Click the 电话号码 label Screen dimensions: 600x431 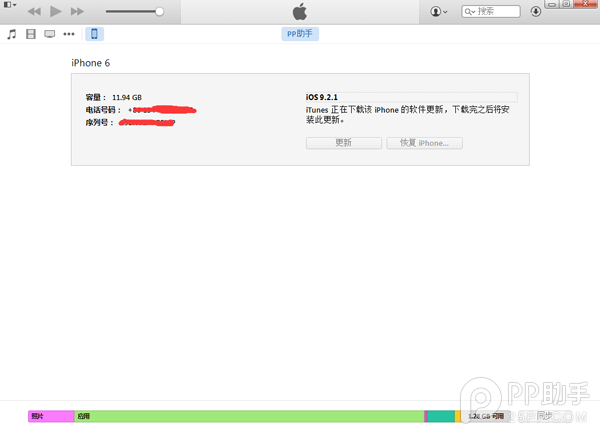pyautogui.click(x=103, y=110)
